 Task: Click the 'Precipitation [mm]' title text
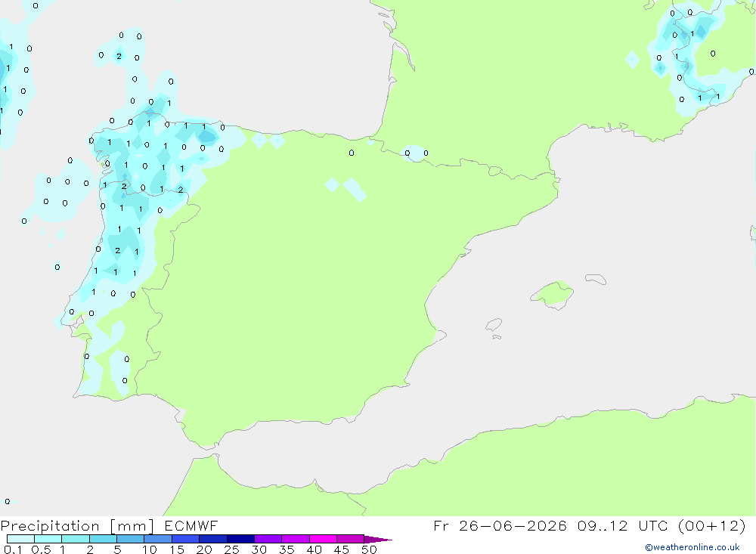[x=77, y=526]
